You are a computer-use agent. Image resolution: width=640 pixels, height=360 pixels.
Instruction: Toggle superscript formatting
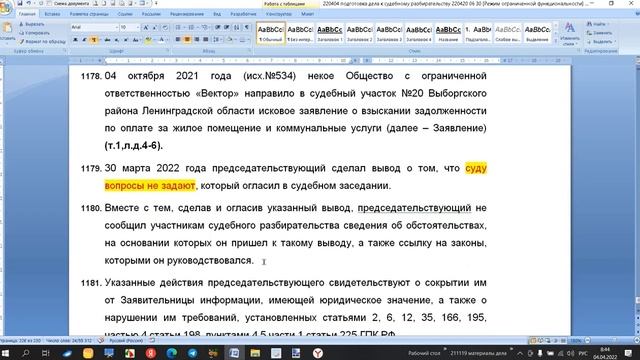[x=126, y=40]
